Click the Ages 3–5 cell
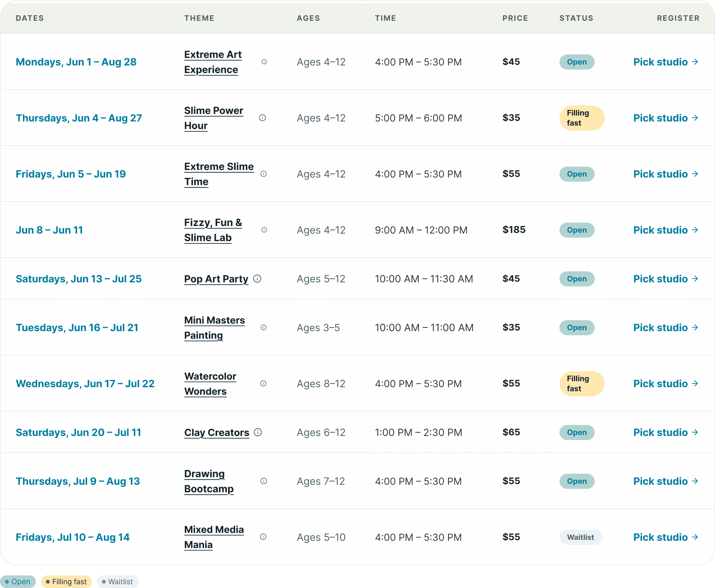Viewport: 715px width, 588px height. (318, 328)
